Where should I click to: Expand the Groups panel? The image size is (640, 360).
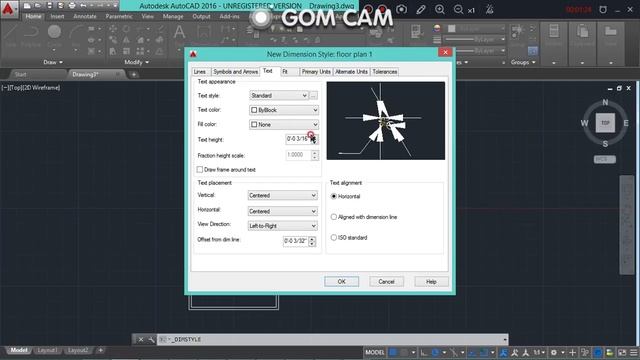pyautogui.click(x=523, y=62)
